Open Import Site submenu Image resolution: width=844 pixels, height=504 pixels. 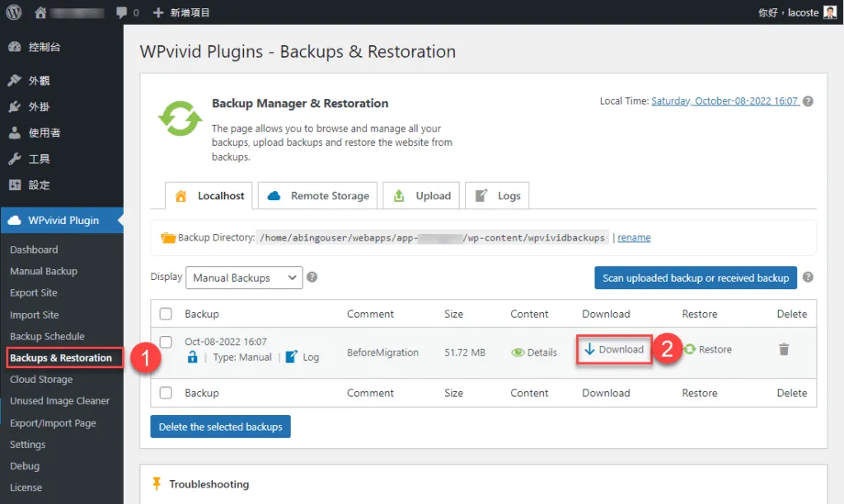(35, 315)
